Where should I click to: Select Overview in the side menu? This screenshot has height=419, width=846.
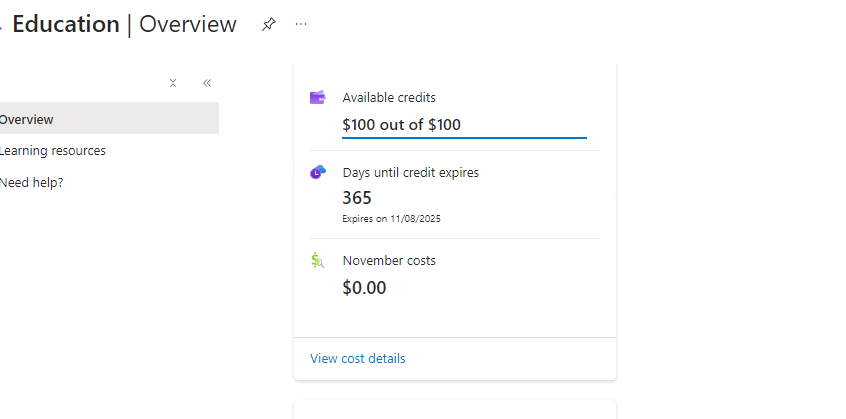[108, 119]
